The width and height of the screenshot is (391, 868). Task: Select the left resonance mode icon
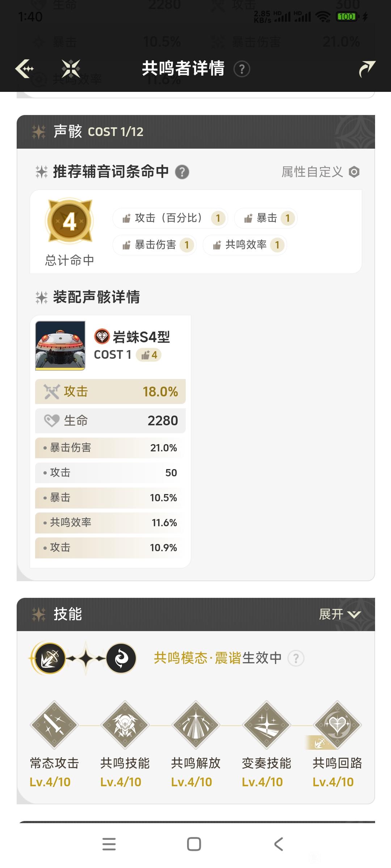coord(50,658)
